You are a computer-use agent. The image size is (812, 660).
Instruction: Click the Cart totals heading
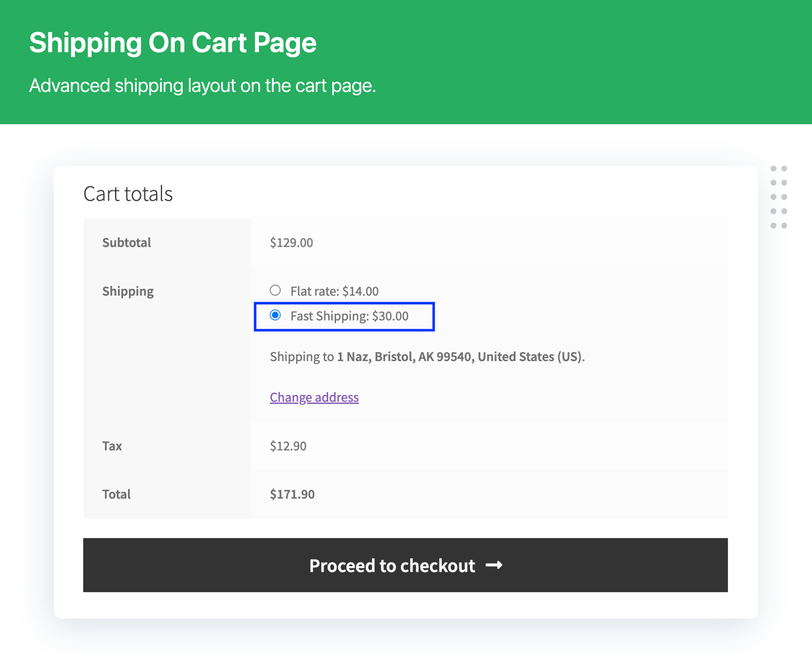tap(128, 194)
